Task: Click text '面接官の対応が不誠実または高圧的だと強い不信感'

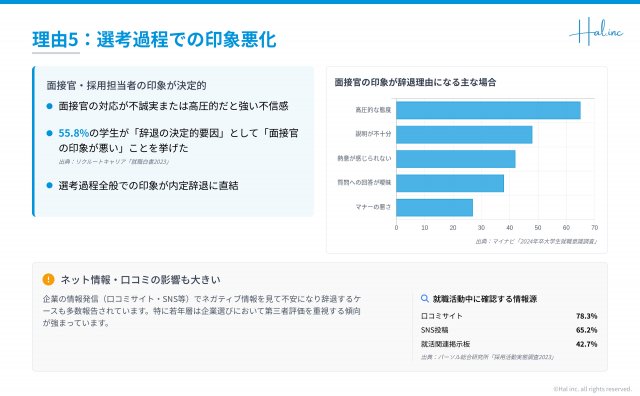Action: (x=173, y=106)
